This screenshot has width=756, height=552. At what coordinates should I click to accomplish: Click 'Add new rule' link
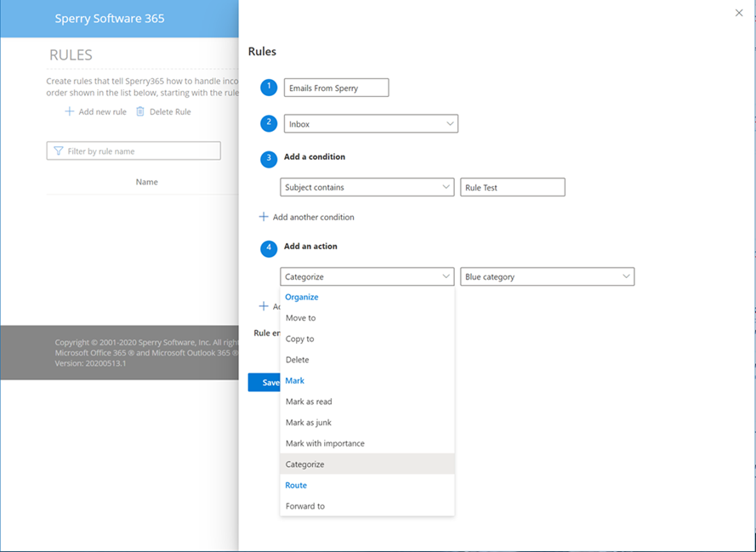tap(102, 112)
